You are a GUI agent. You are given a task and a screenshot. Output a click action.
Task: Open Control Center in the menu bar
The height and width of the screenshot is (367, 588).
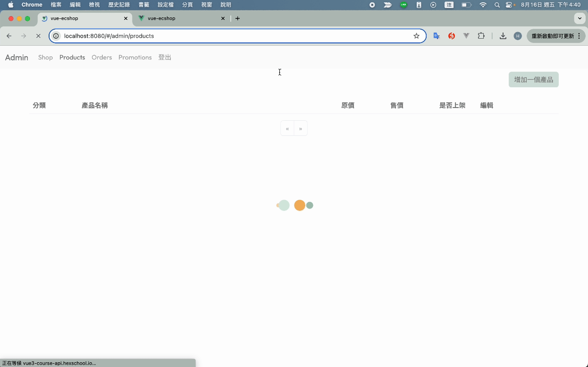509,5
